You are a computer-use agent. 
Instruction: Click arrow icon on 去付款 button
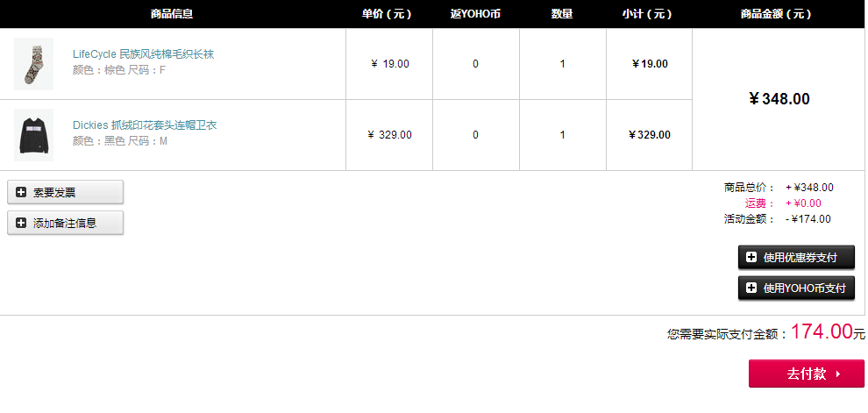(x=838, y=374)
